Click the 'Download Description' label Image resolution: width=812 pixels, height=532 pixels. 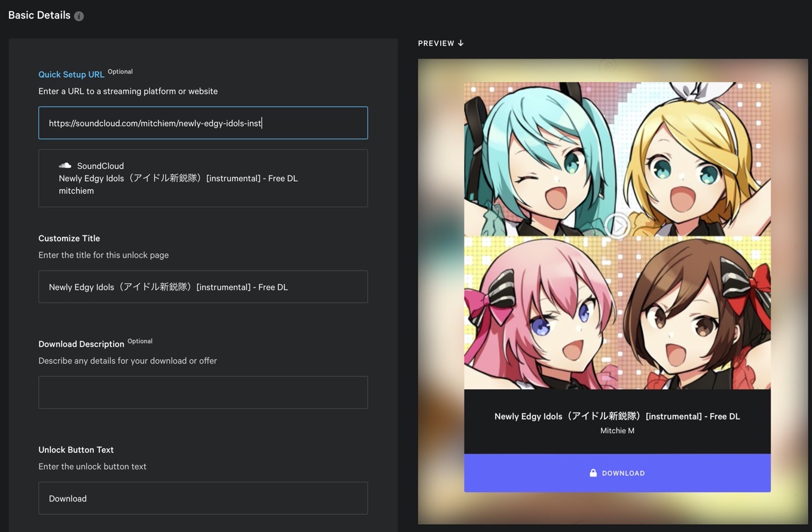tap(81, 344)
